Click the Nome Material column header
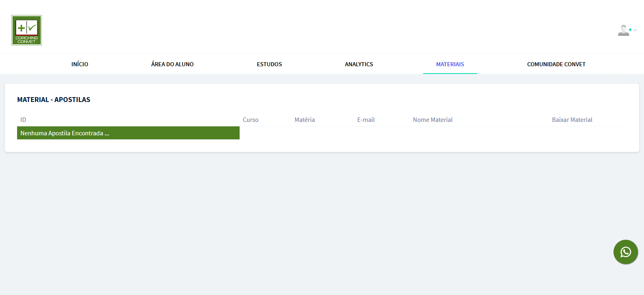The height and width of the screenshot is (295, 644). (432, 120)
